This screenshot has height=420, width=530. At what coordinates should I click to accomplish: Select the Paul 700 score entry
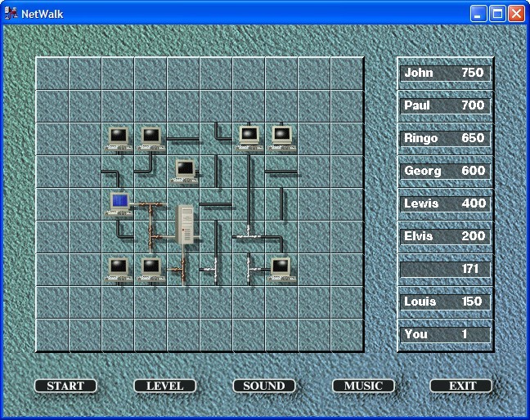point(445,105)
